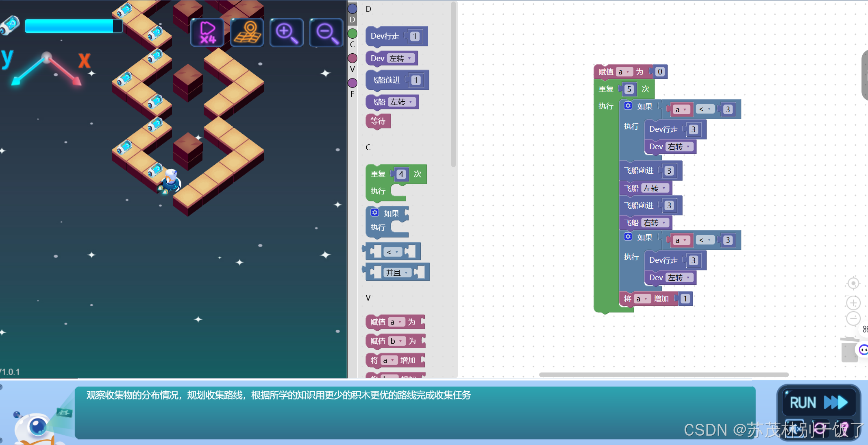Image resolution: width=868 pixels, height=445 pixels.
Task: Click the workspace center crosshair icon
Action: [853, 283]
